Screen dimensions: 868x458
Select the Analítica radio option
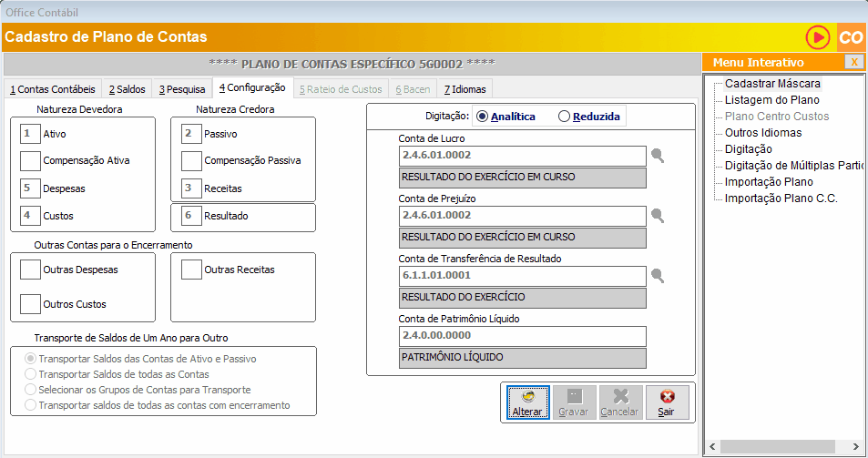click(x=483, y=117)
